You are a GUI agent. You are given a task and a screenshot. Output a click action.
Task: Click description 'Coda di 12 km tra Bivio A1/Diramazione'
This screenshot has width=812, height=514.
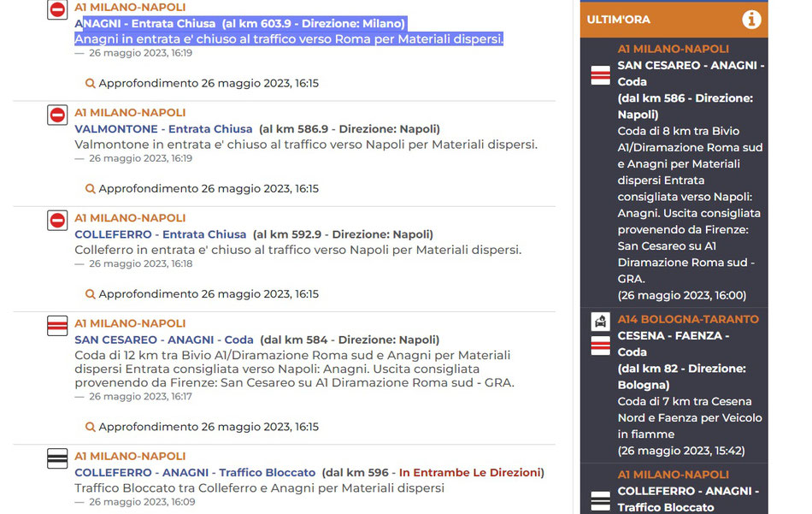294,369
